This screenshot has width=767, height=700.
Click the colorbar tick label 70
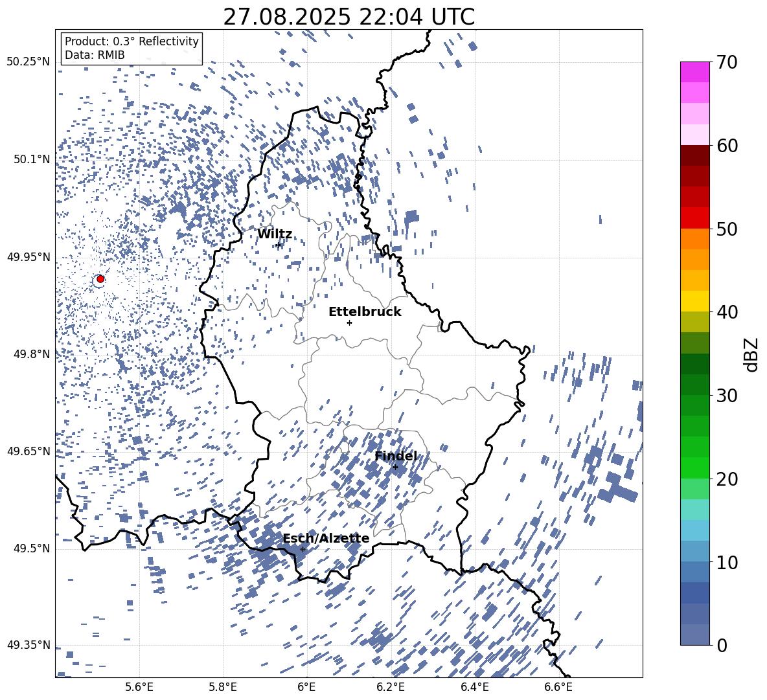coord(727,63)
